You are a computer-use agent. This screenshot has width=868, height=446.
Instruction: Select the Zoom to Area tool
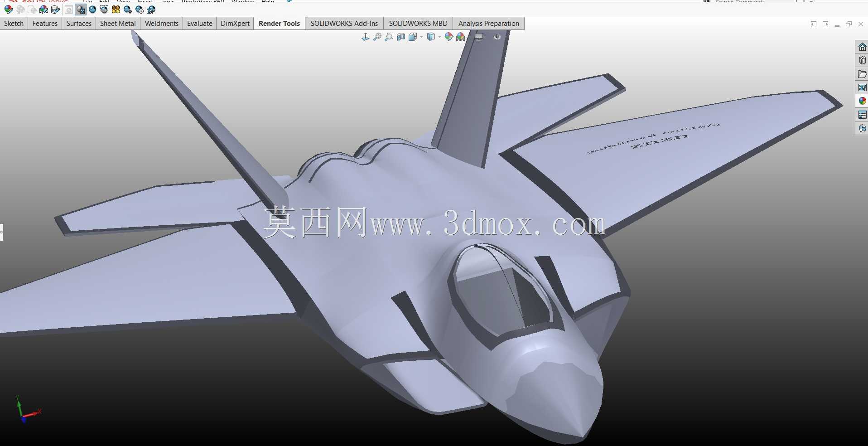pyautogui.click(x=389, y=37)
